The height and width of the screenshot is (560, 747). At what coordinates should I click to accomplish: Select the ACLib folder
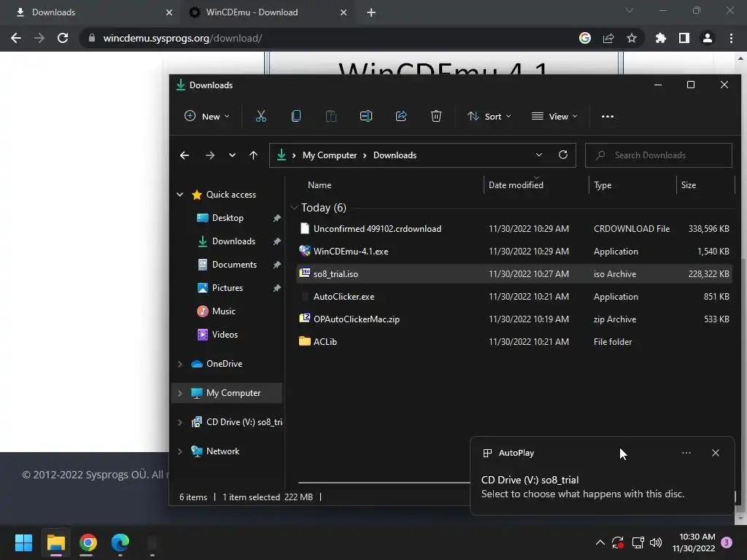514,341
